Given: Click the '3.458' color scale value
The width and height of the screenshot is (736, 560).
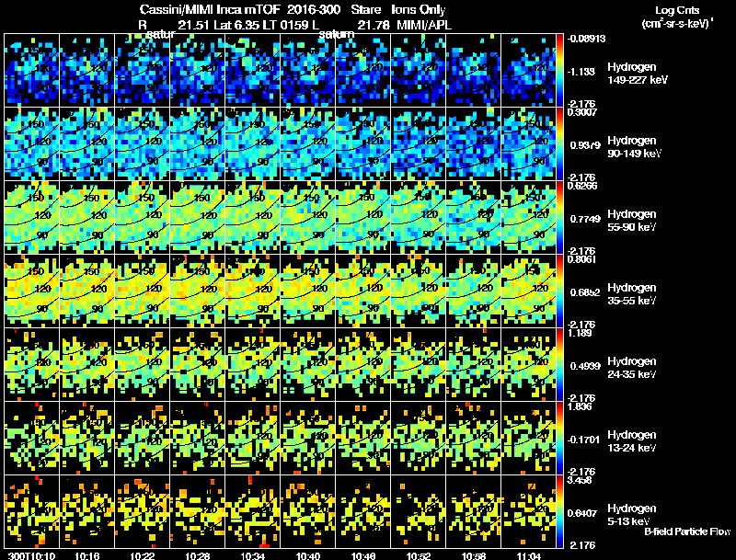Looking at the screenshot, I should pos(580,480).
